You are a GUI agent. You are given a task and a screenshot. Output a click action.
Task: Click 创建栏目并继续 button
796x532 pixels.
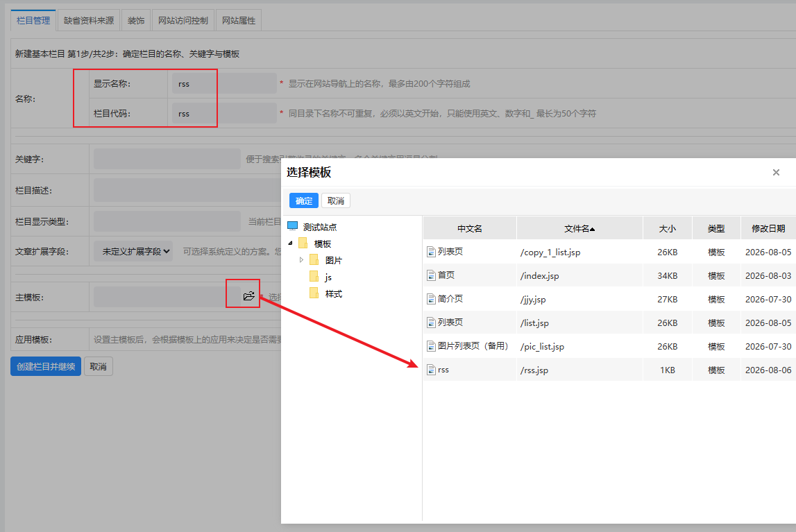click(x=46, y=366)
